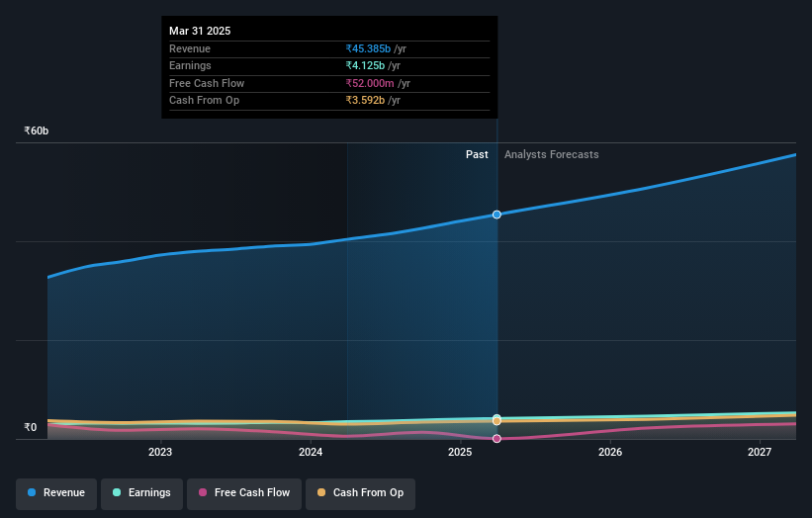This screenshot has height=518, width=812.
Task: Click the Free Cash Flow label in tooltip
Action: (x=207, y=83)
